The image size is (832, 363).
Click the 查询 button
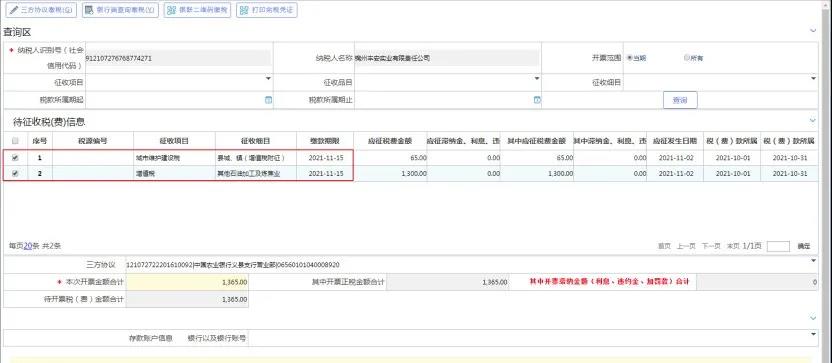(680, 100)
